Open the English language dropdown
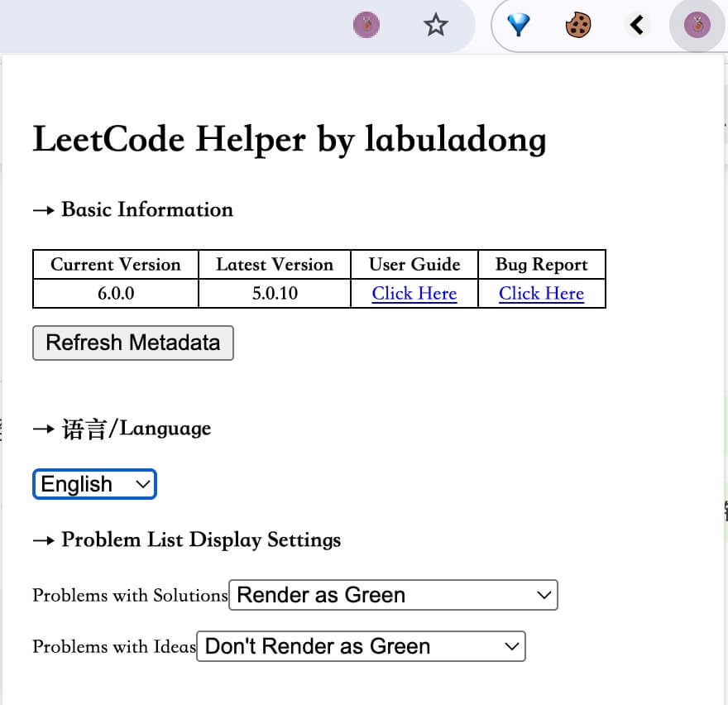 point(94,484)
